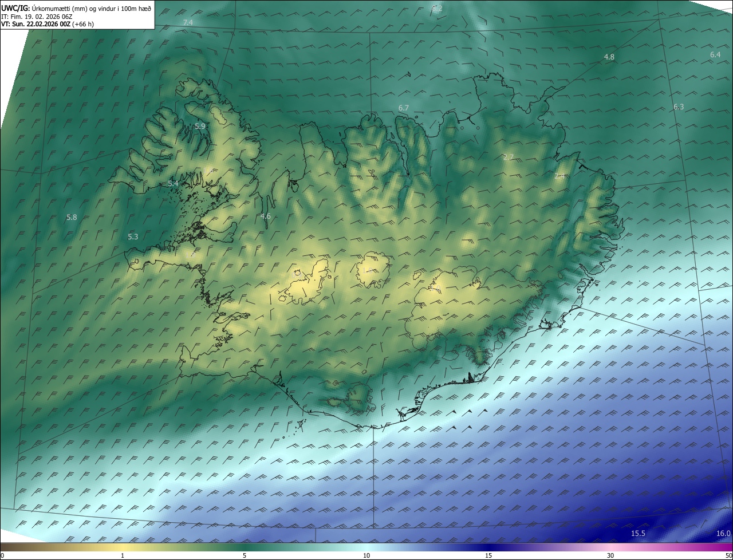Click the 7.4 value label
The image size is (733, 560).
click(188, 22)
